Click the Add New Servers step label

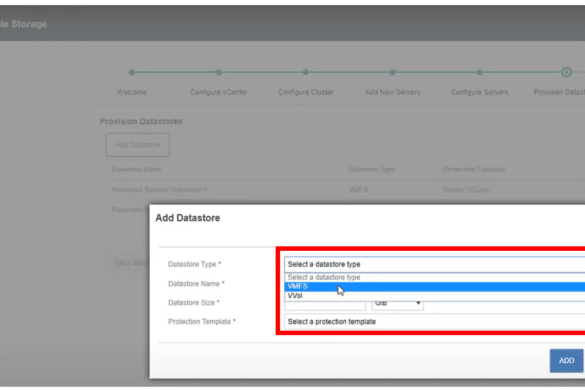(x=392, y=92)
